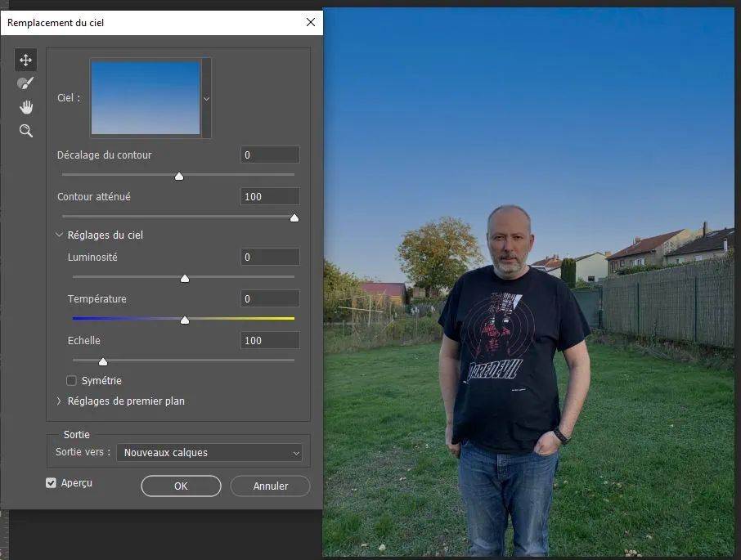This screenshot has width=741, height=560.
Task: Click the OK button
Action: click(x=181, y=486)
